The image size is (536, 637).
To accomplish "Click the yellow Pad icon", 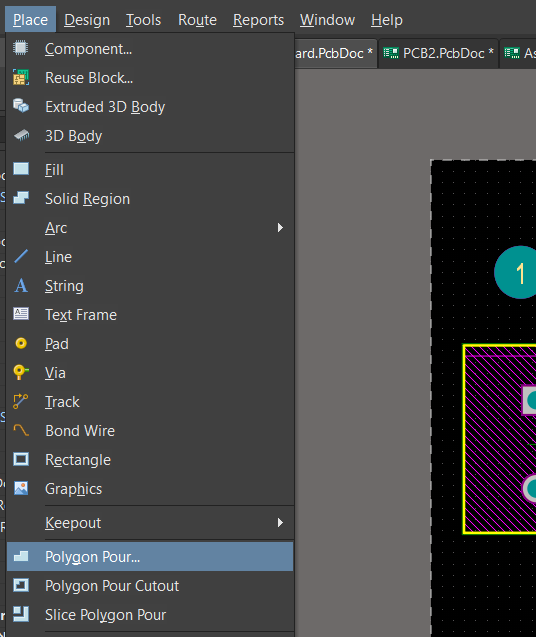I will pos(21,344).
